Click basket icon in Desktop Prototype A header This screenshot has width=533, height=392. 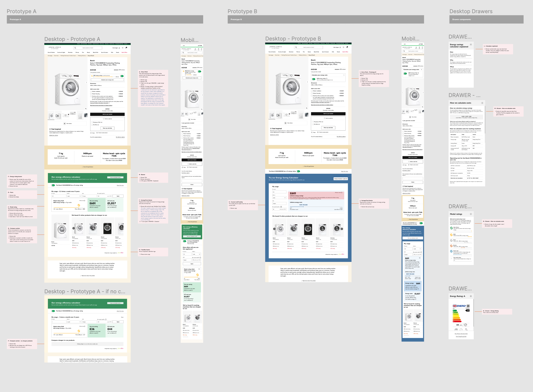pos(126,48)
